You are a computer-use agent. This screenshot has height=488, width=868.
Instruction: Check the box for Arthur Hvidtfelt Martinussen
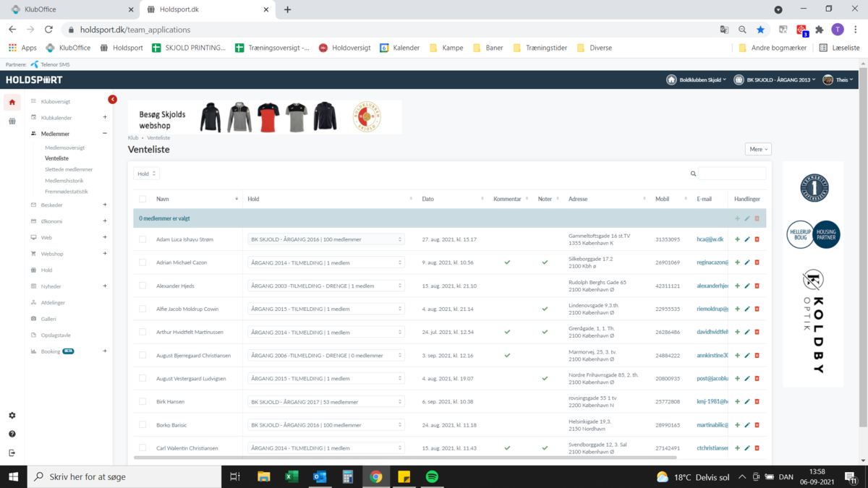(142, 332)
